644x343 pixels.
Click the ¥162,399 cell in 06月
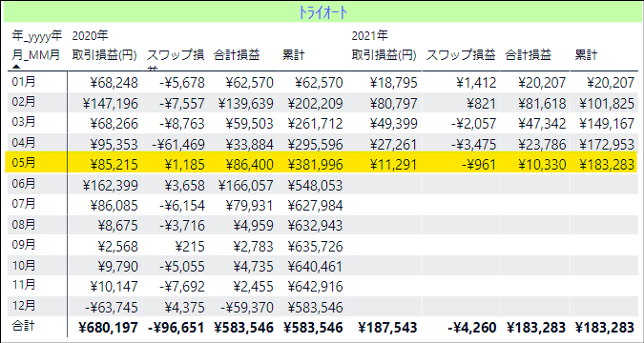tap(110, 185)
